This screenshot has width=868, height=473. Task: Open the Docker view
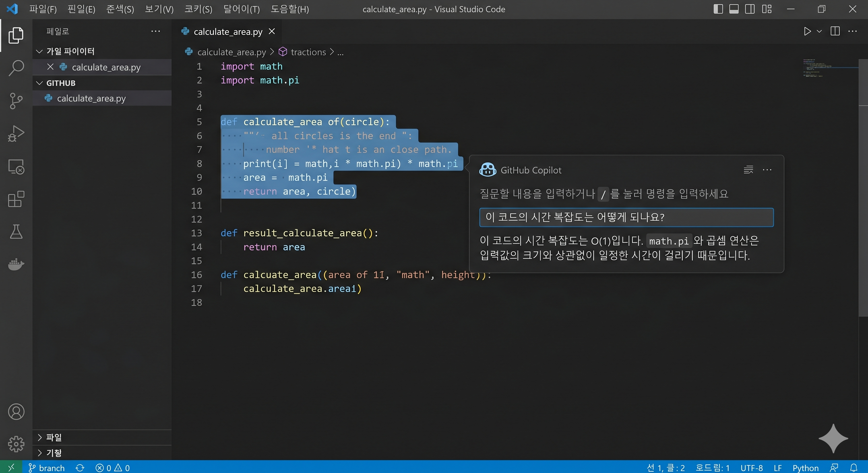[16, 264]
